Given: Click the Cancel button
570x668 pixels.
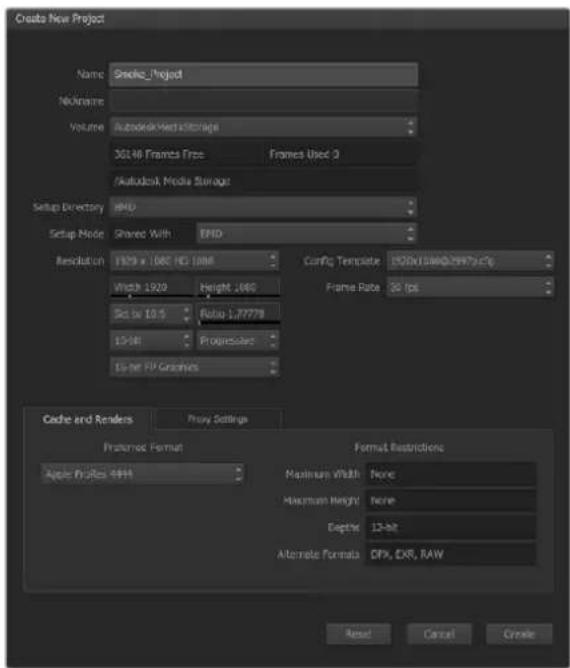Looking at the screenshot, I should coord(439,634).
